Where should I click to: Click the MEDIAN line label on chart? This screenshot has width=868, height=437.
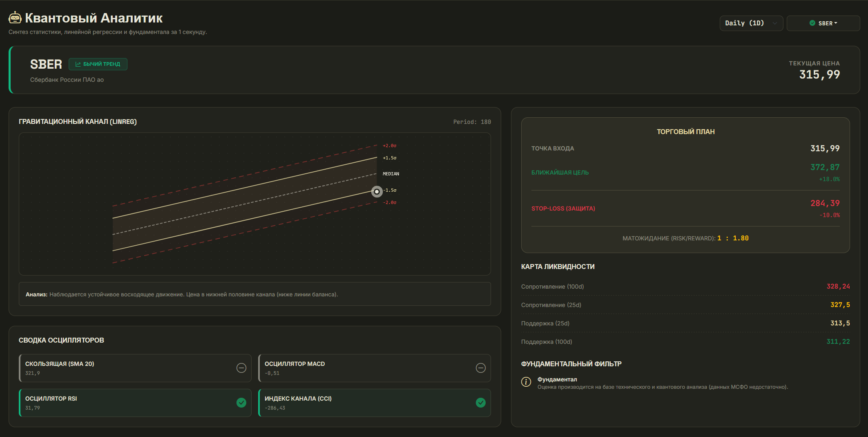coord(391,174)
